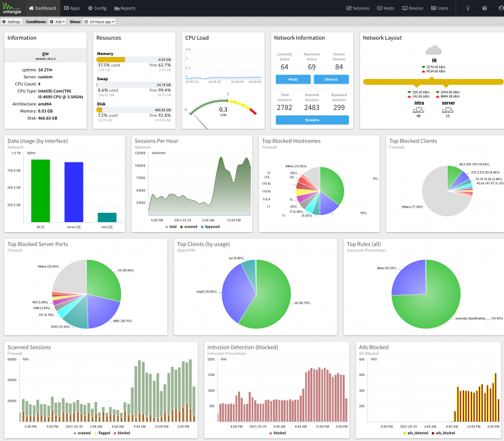Screen dimensions: 504x441
Task: Open the Sessions view in top bar
Action: pyautogui.click(x=357, y=8)
